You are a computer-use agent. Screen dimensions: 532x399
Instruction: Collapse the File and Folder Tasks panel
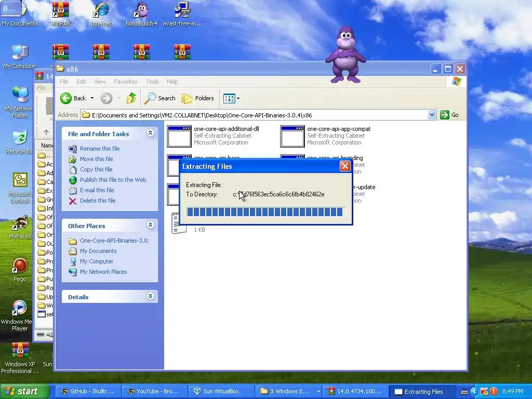[150, 133]
